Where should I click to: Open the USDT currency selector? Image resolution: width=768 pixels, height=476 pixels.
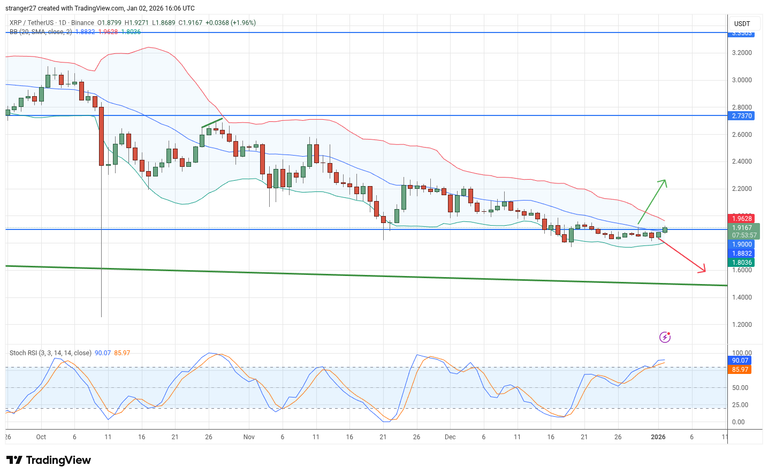(x=742, y=23)
